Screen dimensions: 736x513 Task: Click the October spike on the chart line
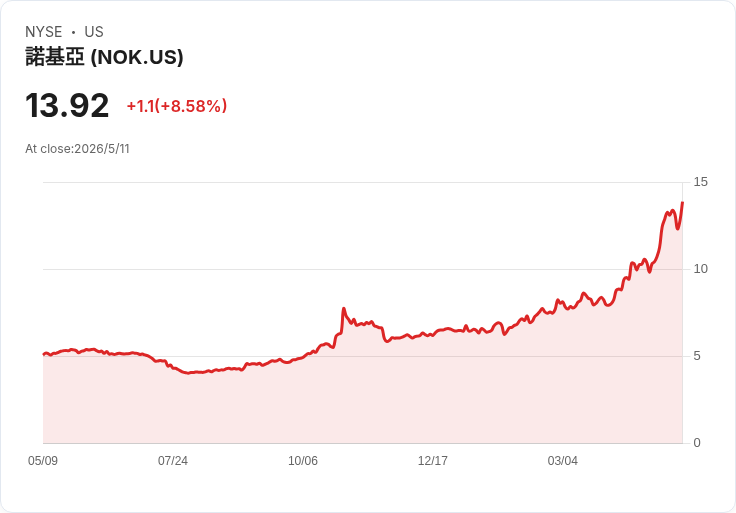(x=344, y=309)
